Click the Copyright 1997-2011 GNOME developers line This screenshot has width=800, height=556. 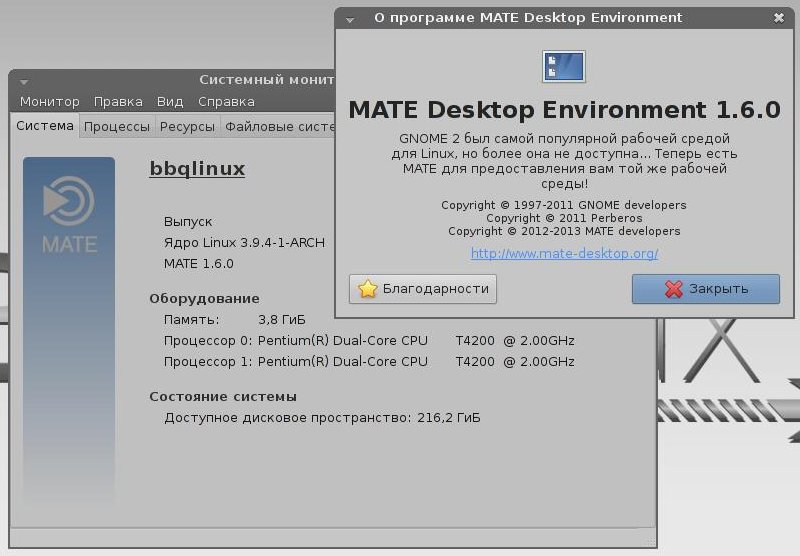[564, 205]
